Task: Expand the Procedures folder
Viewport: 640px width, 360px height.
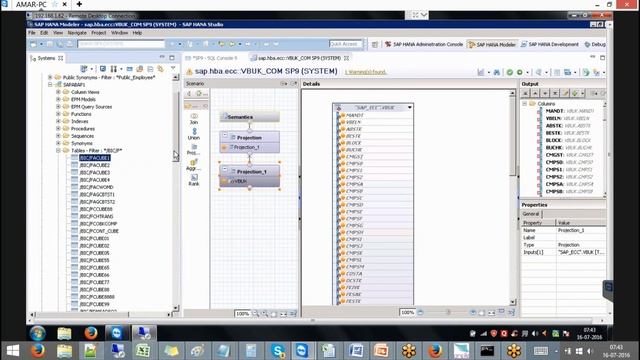Action: [x=58, y=129]
